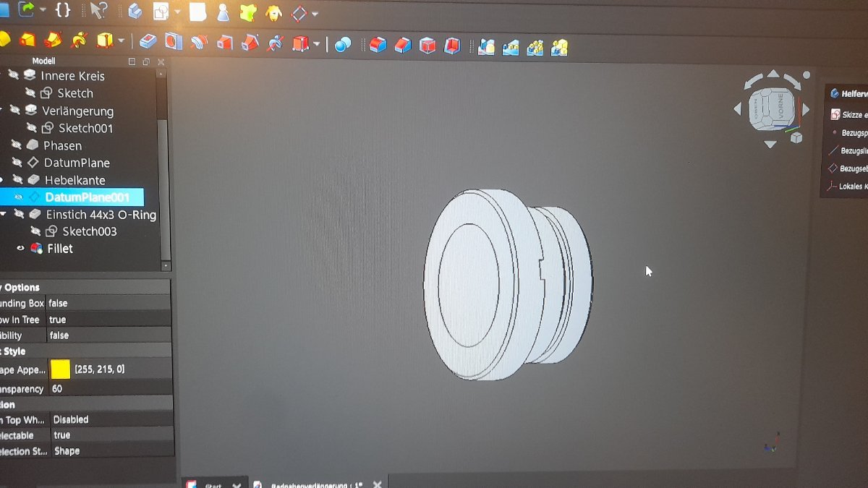
Task: Open the subtractive primitive dropdown arrow
Action: pos(317,45)
